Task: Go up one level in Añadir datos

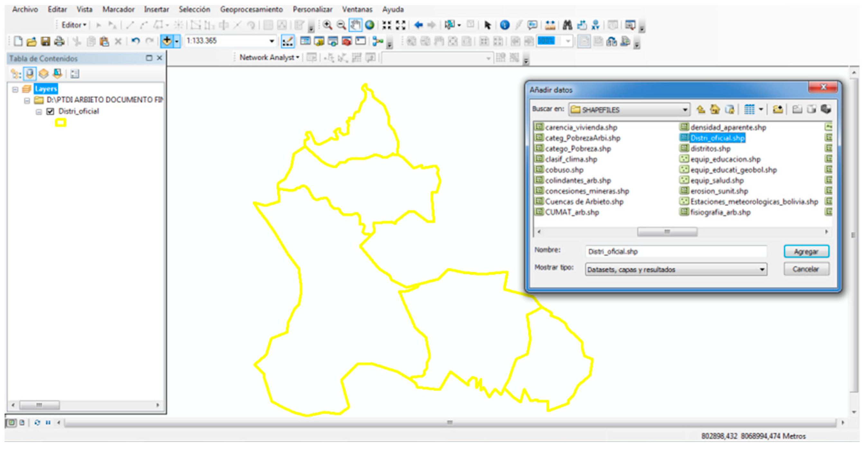Action: click(x=701, y=109)
